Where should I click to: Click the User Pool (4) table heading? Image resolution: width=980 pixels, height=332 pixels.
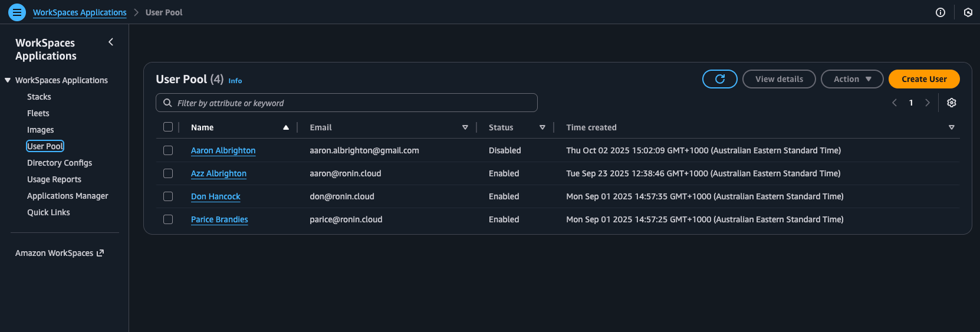(189, 79)
